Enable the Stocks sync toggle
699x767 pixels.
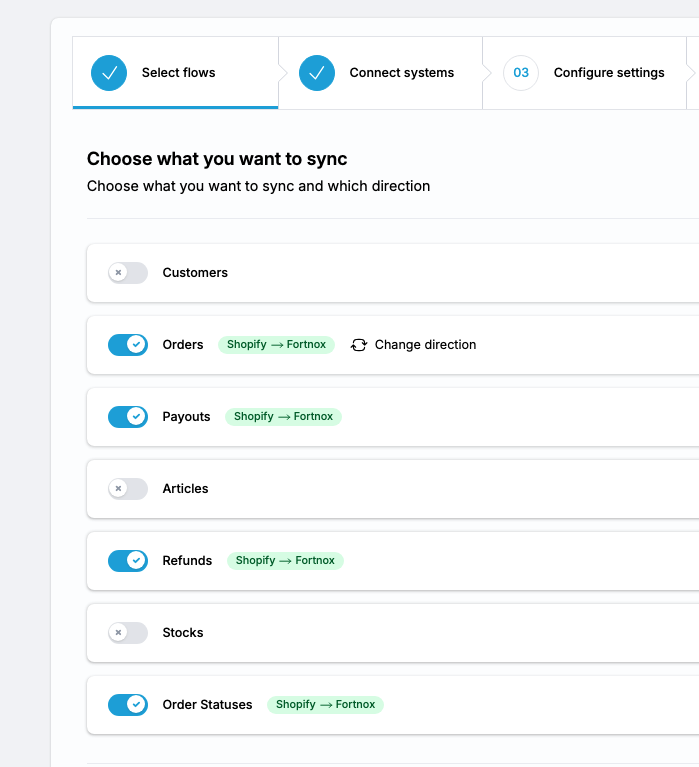pos(128,632)
